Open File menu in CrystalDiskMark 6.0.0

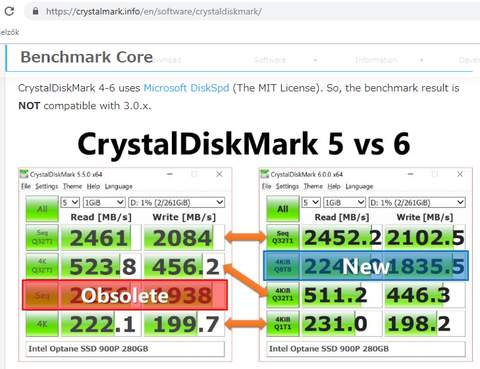click(266, 186)
